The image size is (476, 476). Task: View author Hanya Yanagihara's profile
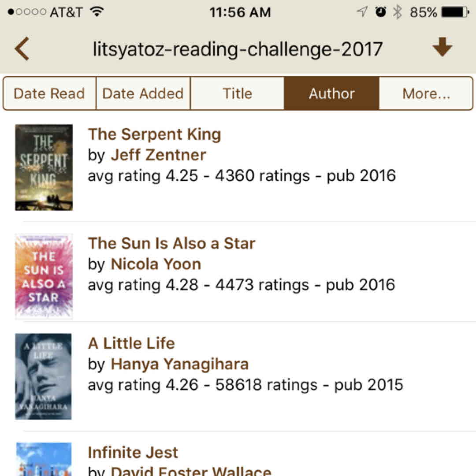point(180,364)
